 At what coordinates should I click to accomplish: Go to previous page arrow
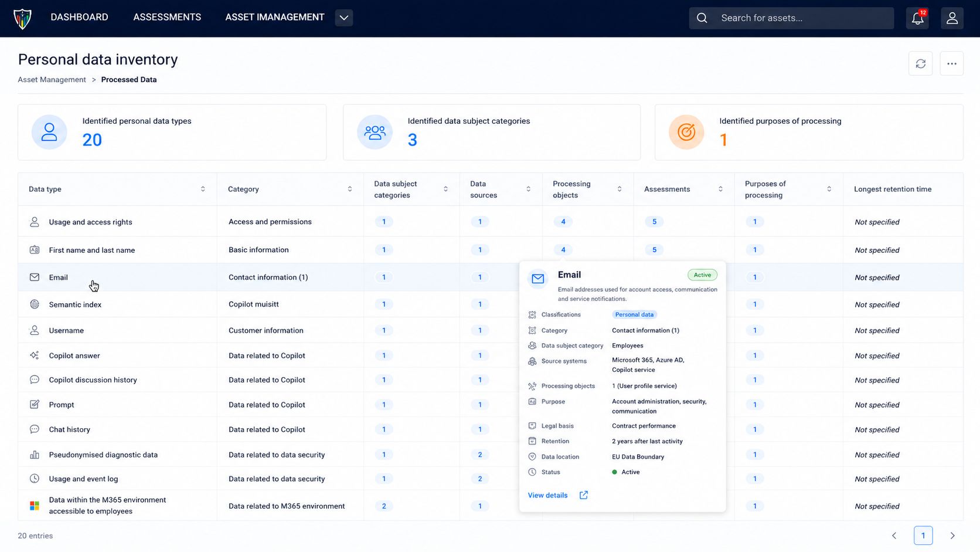coord(894,536)
